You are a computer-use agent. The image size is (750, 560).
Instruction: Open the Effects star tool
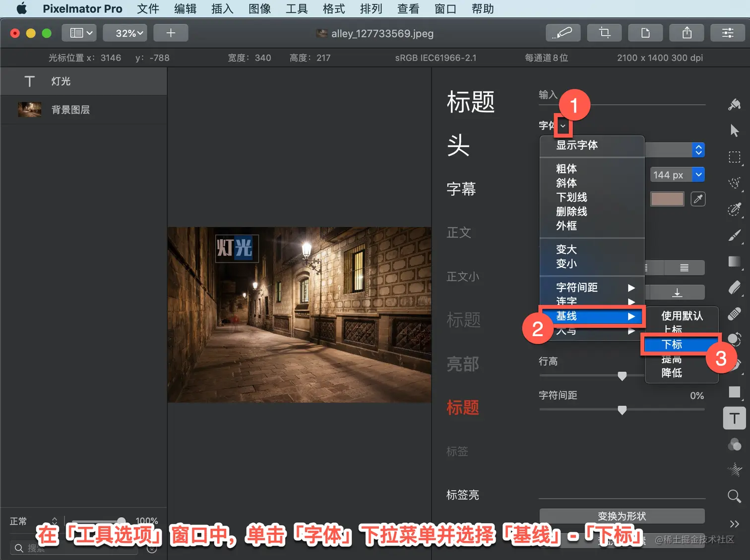[735, 470]
